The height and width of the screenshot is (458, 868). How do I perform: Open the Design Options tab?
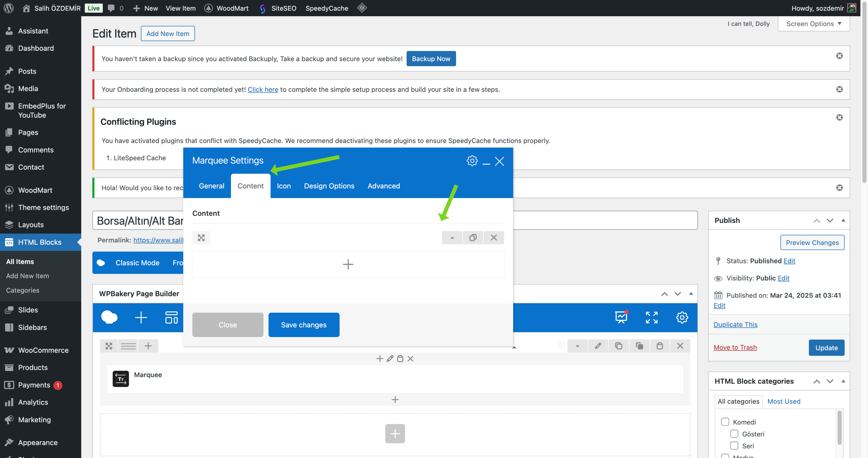(329, 186)
